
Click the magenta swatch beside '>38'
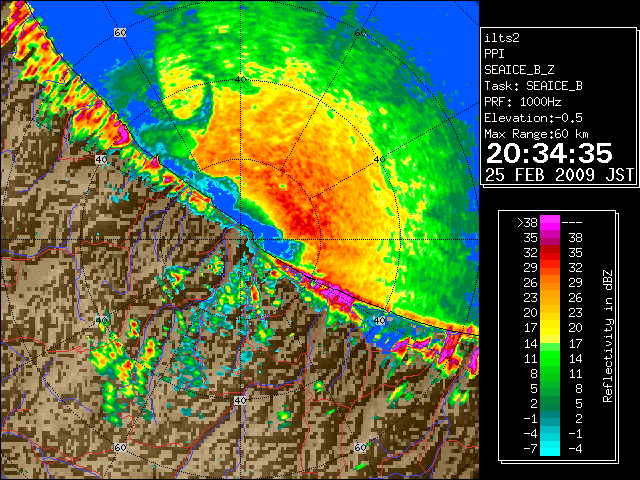[550, 223]
